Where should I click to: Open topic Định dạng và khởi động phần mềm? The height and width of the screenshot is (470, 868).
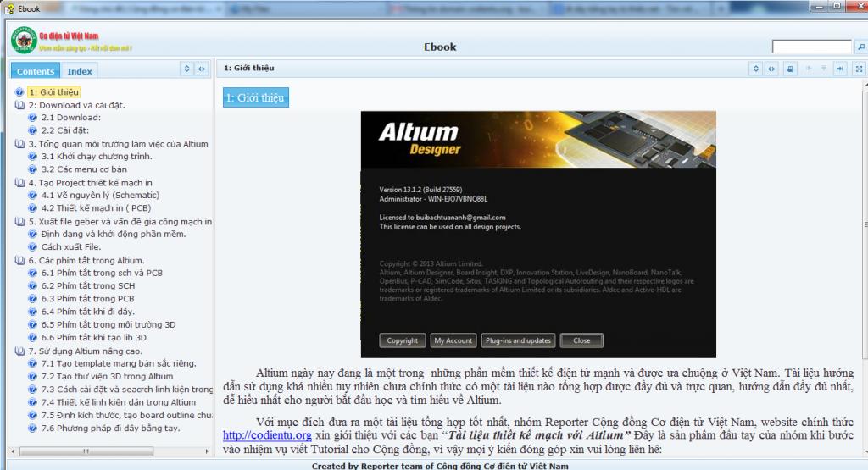tap(114, 234)
